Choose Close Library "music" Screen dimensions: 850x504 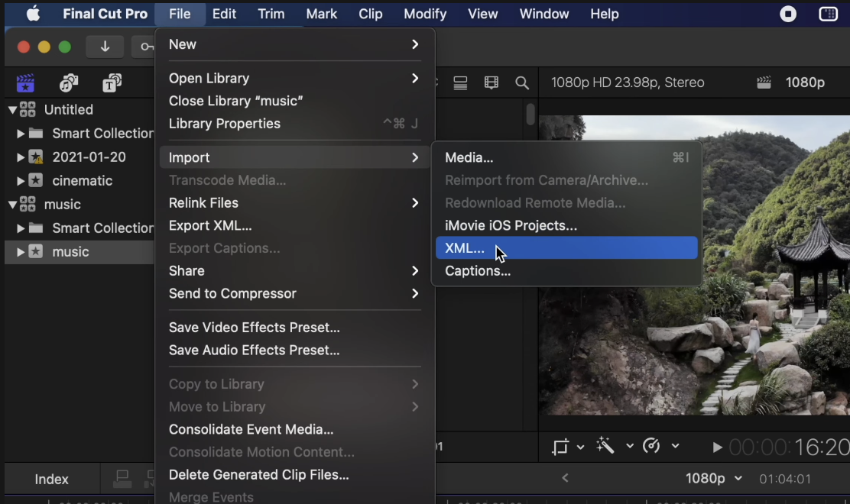(294, 102)
